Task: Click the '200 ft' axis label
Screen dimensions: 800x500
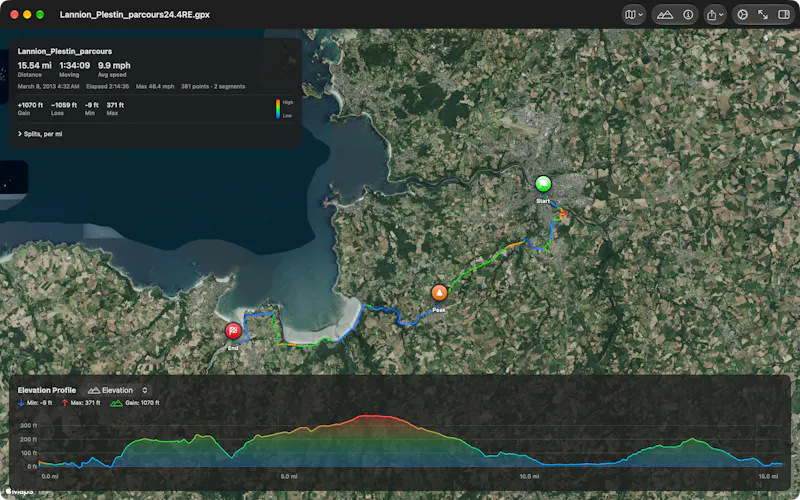Action: [29, 439]
